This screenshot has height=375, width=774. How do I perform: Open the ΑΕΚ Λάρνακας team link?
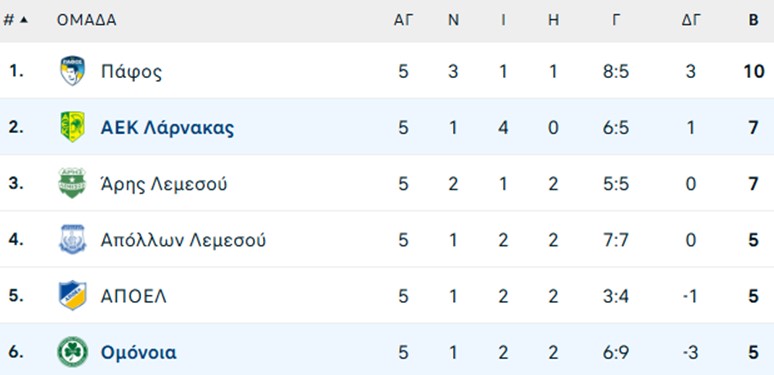(x=167, y=128)
